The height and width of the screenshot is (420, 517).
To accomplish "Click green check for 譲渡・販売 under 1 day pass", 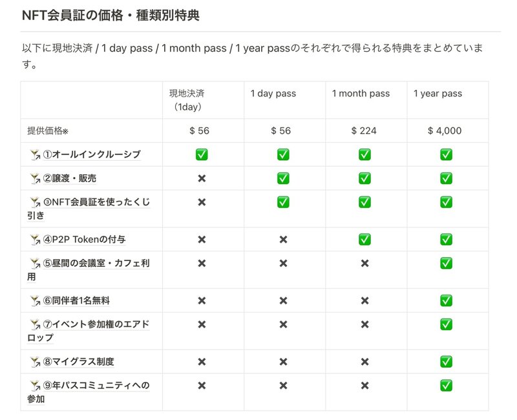I will (283, 178).
